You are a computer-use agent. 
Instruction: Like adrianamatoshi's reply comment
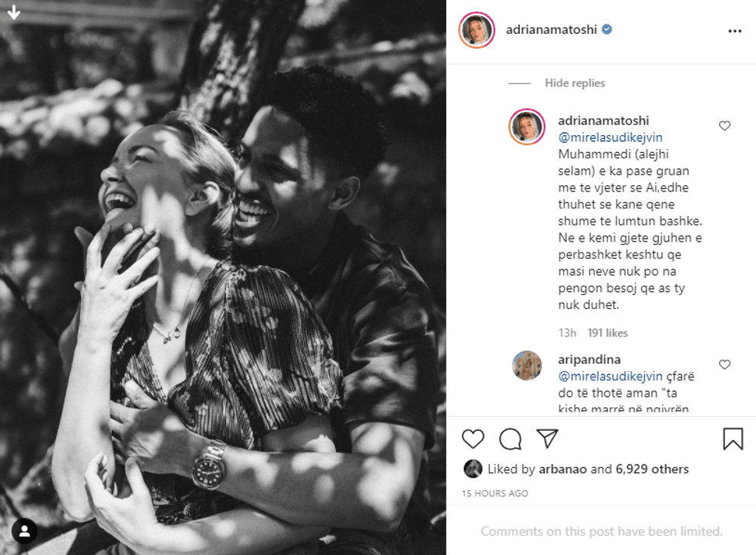click(x=724, y=126)
